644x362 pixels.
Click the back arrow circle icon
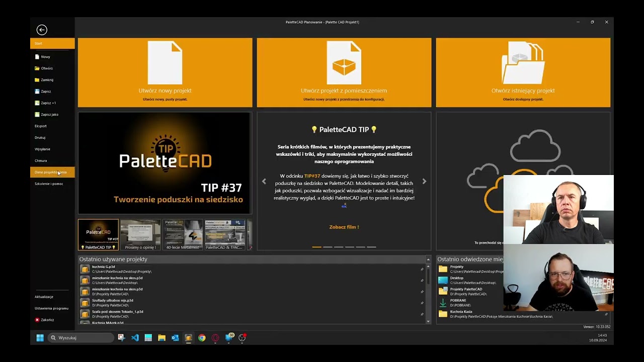42,30
